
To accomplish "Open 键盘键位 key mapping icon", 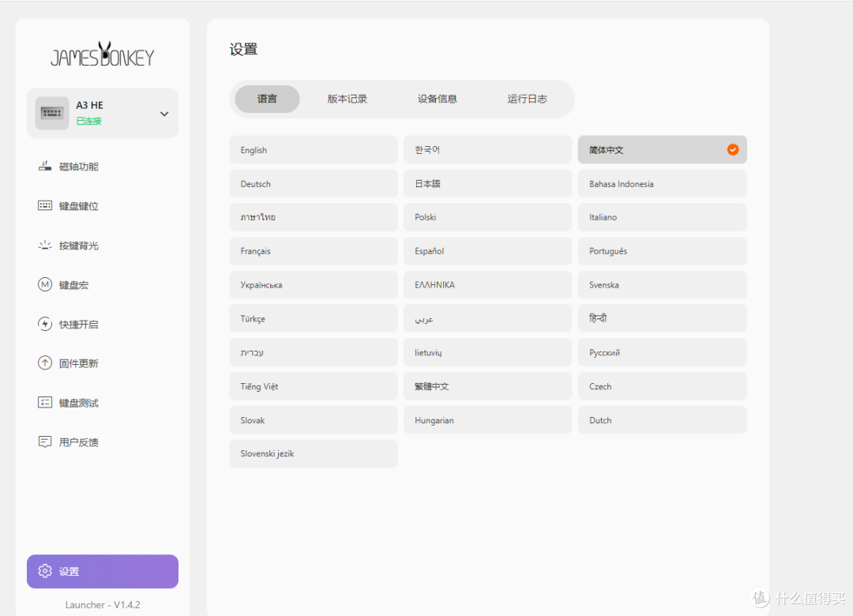I will [45, 205].
